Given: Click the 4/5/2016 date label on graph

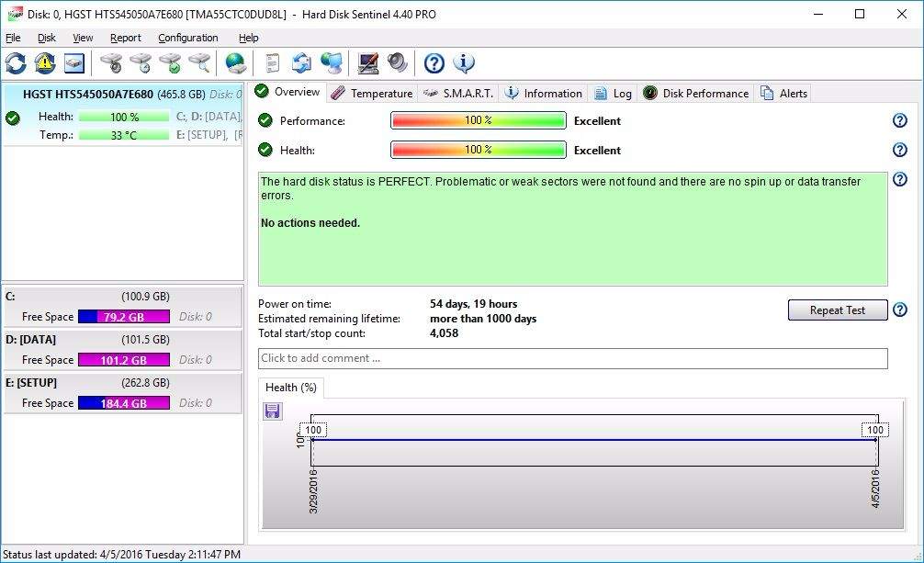Looking at the screenshot, I should coord(875,488).
